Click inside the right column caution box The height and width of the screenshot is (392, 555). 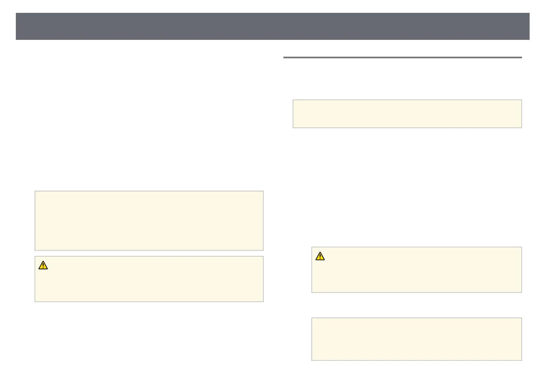(417, 273)
